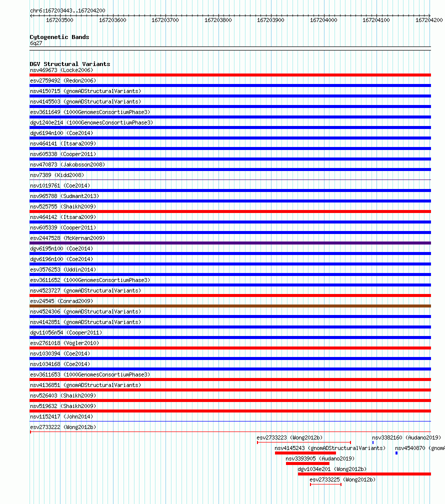The image size is (445, 504).
Task: Open nsv519632 (Shaikh2009) label
Action: [63, 406]
